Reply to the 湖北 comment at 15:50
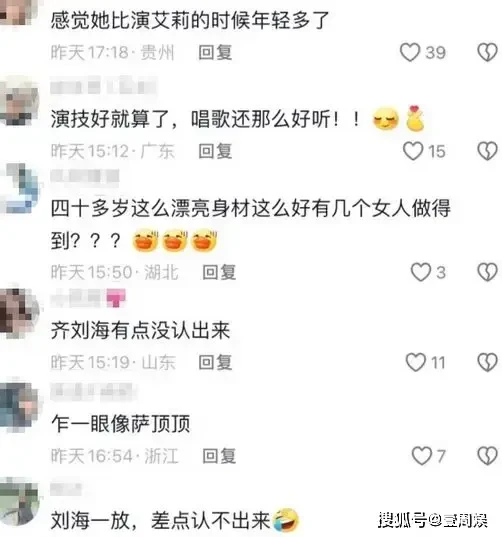This screenshot has height=537, width=502. click(219, 272)
